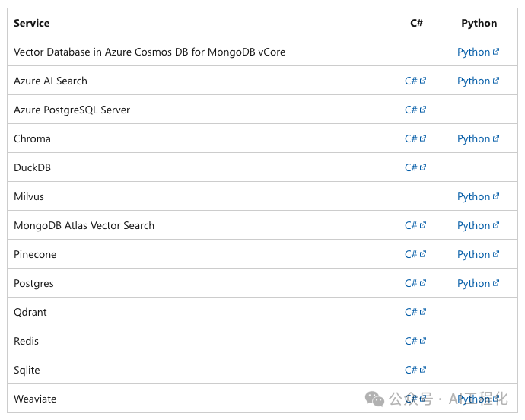This screenshot has width=525, height=420.
Task: Click the external link icon beside Redis C#
Action: click(423, 341)
